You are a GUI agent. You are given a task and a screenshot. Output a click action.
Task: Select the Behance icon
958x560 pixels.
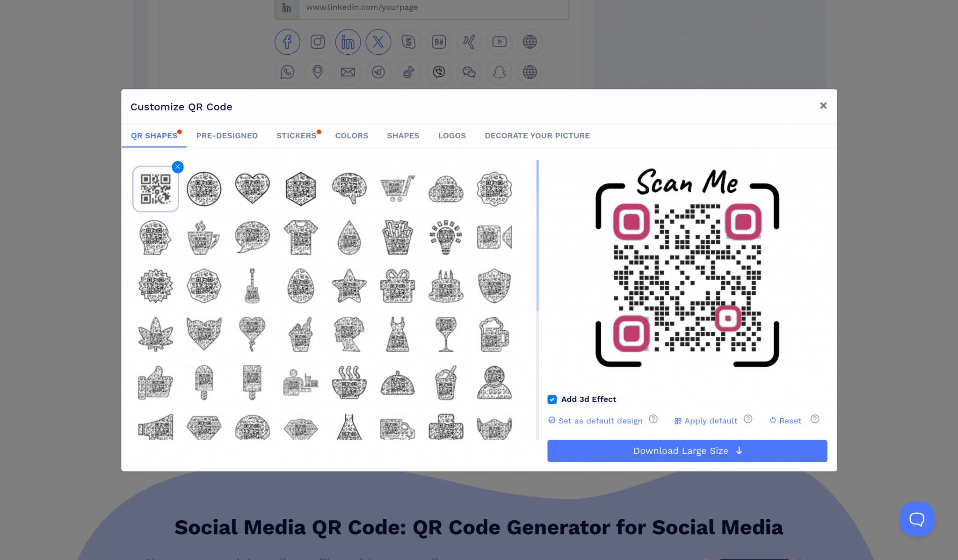[439, 42]
